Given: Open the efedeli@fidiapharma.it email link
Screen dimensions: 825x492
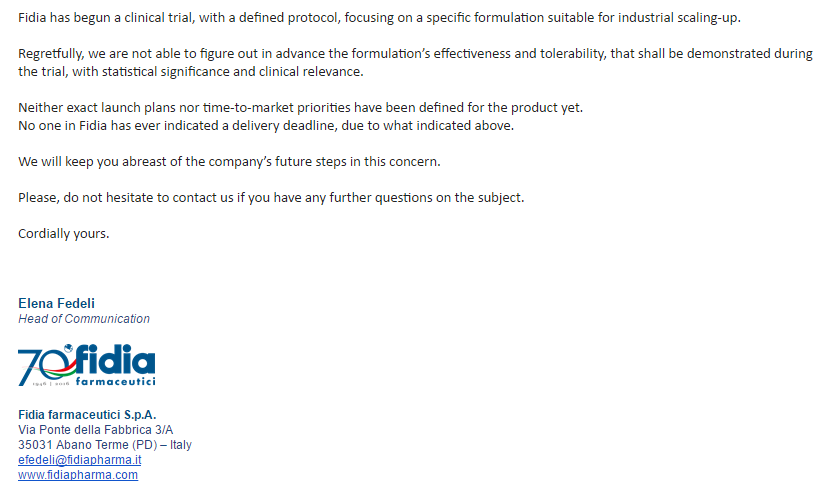Looking at the screenshot, I should click(x=79, y=459).
